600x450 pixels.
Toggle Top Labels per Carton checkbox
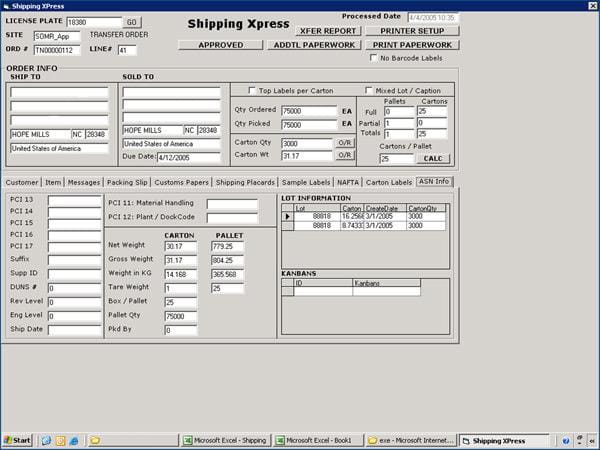click(x=252, y=91)
